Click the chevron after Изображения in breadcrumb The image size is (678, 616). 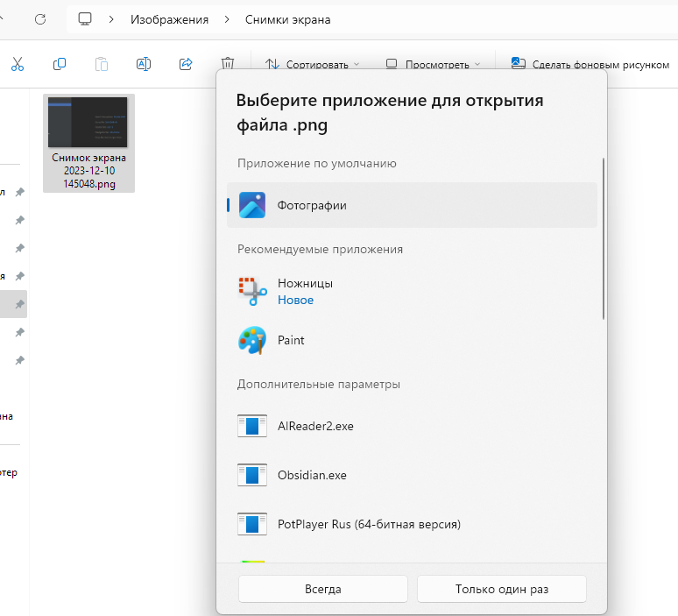(227, 19)
